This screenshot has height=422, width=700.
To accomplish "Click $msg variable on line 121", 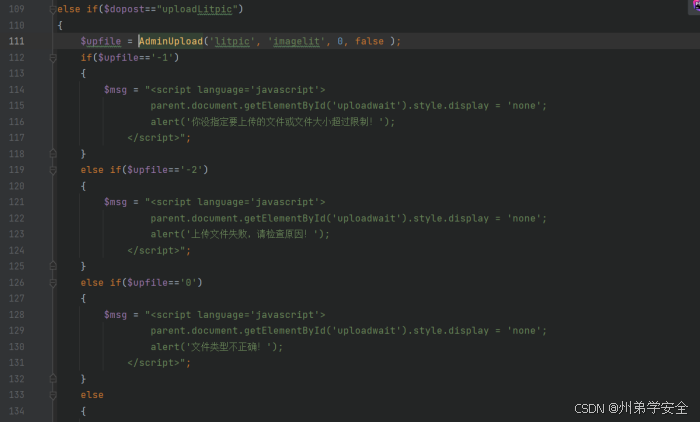I will click(115, 202).
